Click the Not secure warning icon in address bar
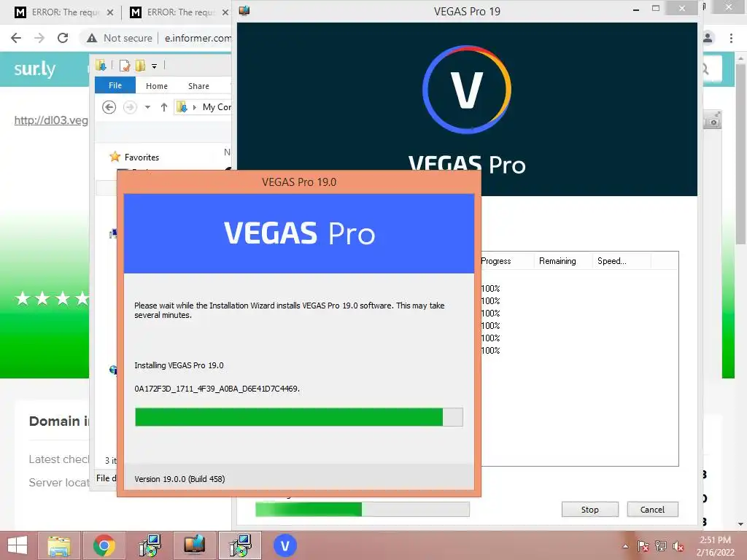Screen dimensions: 747x560 92,38
